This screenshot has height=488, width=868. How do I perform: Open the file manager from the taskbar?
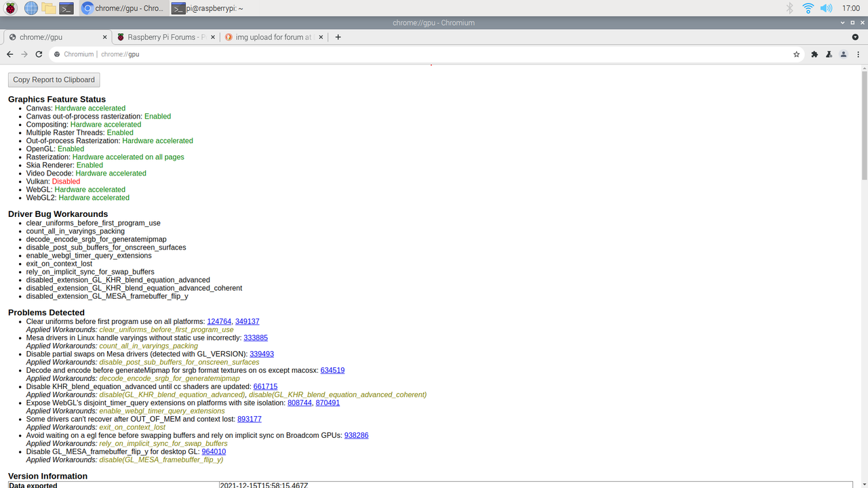click(x=48, y=8)
